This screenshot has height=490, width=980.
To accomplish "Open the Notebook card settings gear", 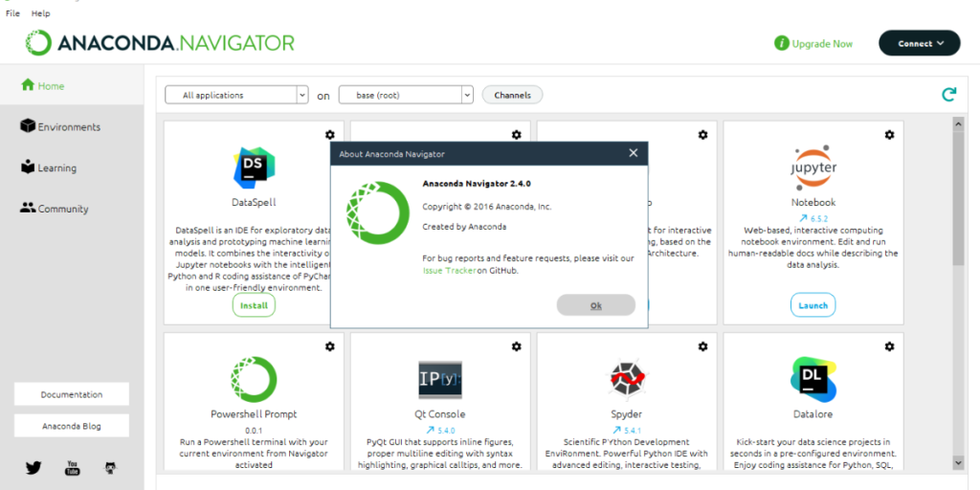I will click(889, 134).
